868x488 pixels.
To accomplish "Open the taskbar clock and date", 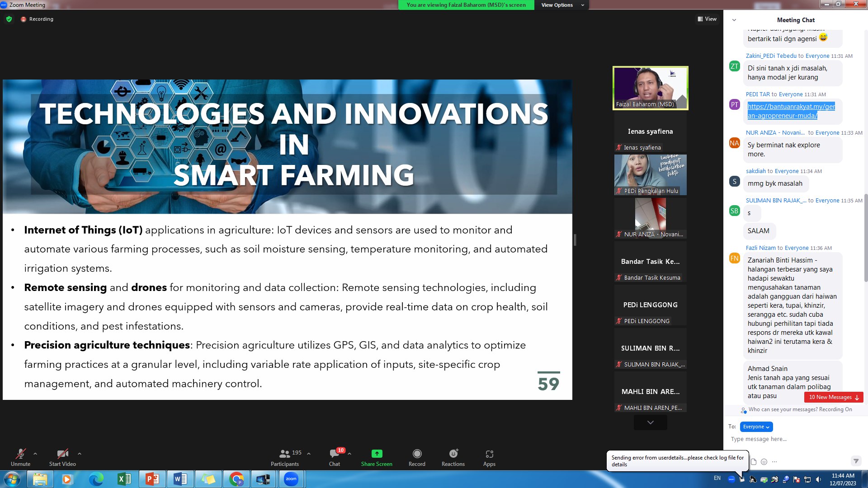I will (x=843, y=479).
